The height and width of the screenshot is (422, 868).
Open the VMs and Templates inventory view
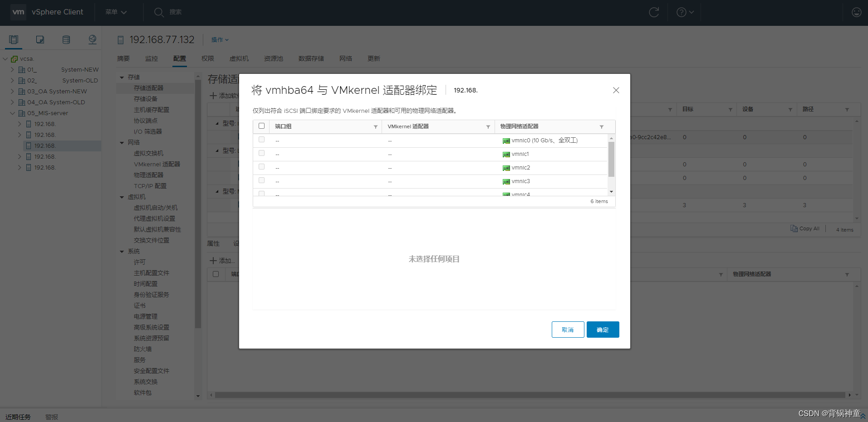40,40
